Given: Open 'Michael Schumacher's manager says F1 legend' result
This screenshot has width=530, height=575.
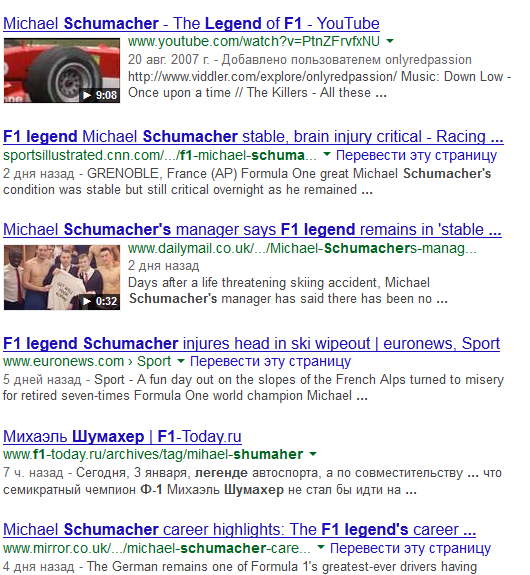Looking at the screenshot, I should [x=252, y=230].
